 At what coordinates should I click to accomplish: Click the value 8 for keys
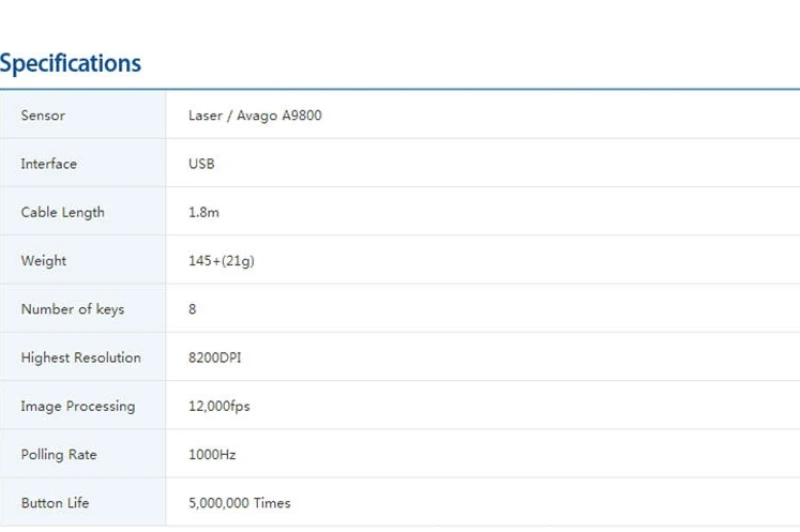click(192, 309)
